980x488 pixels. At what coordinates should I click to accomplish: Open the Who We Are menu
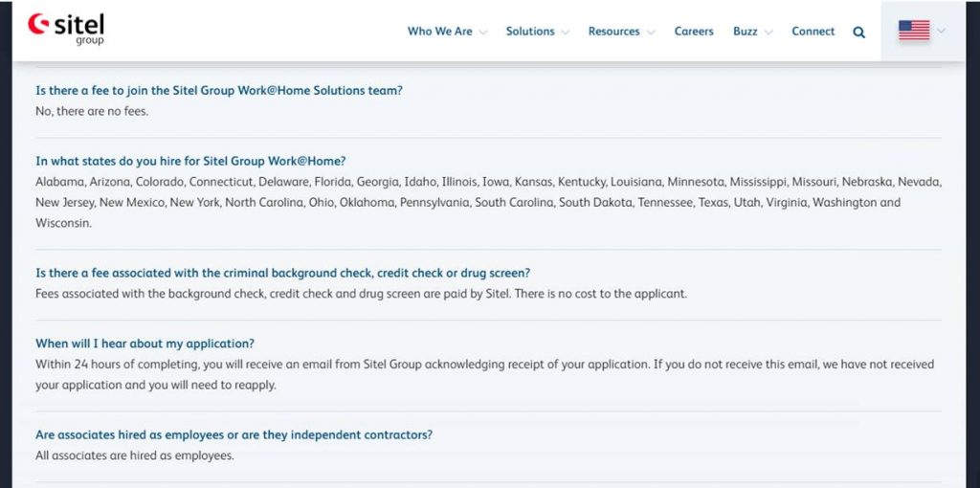click(439, 32)
